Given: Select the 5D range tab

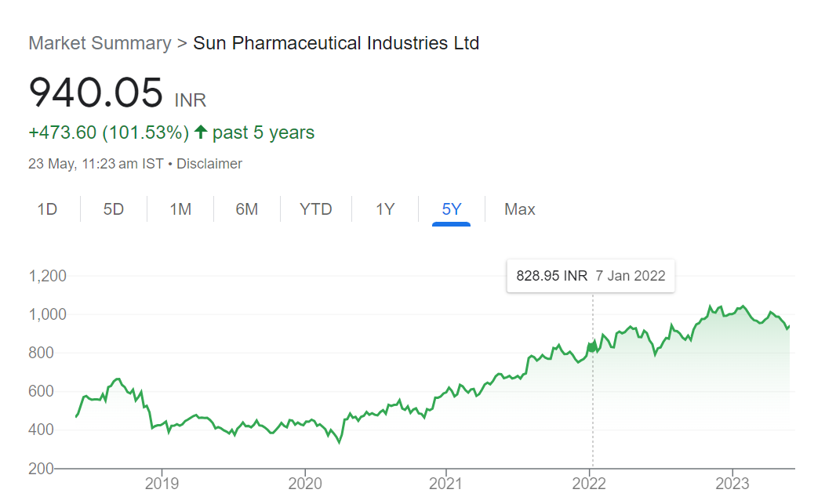Looking at the screenshot, I should coord(114,209).
